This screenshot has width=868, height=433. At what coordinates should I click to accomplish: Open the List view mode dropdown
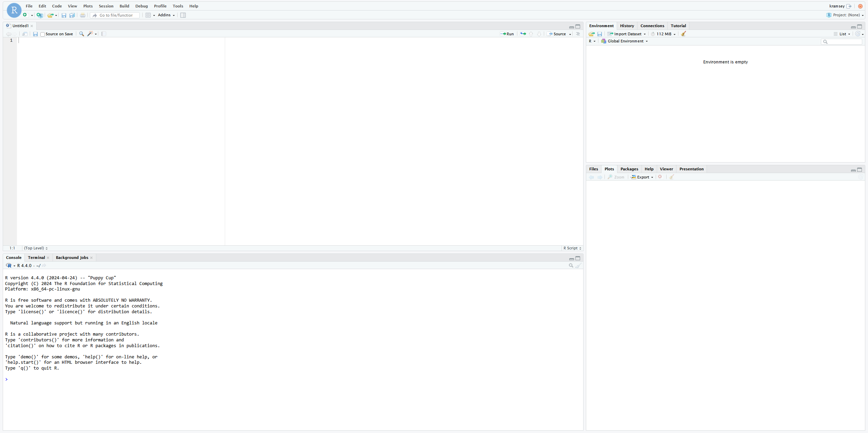[842, 34]
